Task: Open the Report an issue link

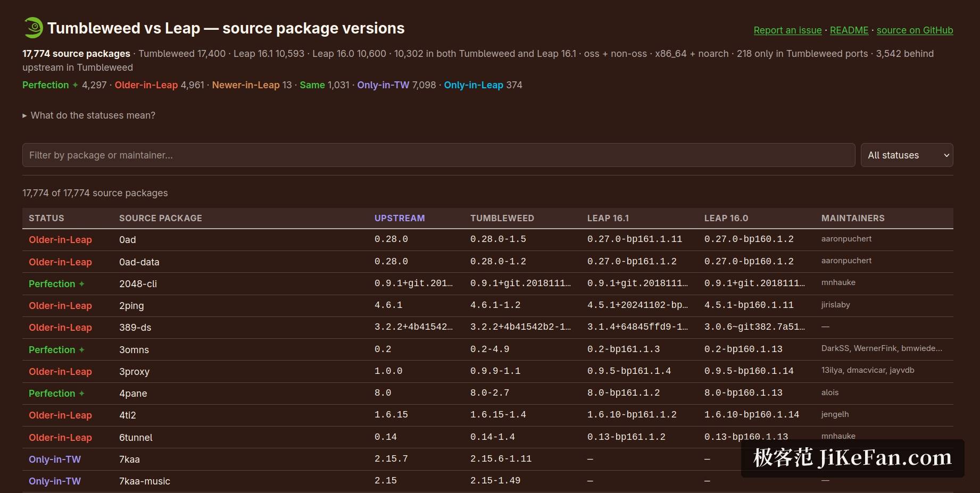Action: (787, 30)
